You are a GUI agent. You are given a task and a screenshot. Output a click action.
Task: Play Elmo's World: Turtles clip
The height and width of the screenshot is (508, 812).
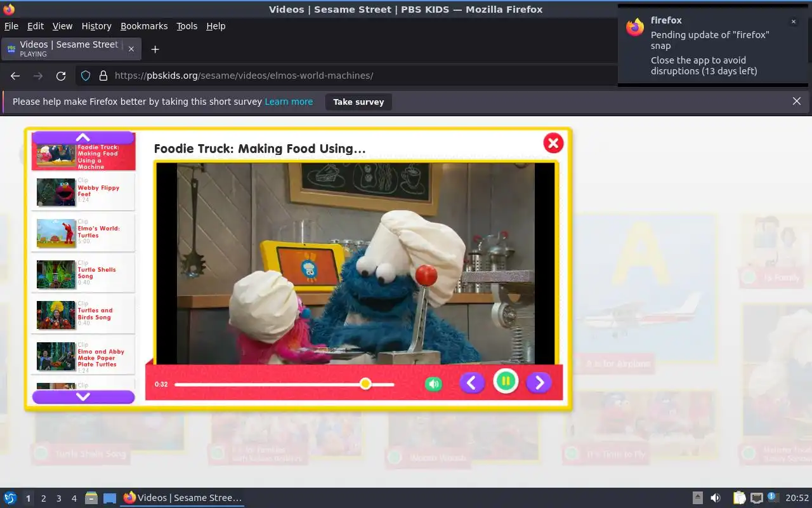(83, 233)
